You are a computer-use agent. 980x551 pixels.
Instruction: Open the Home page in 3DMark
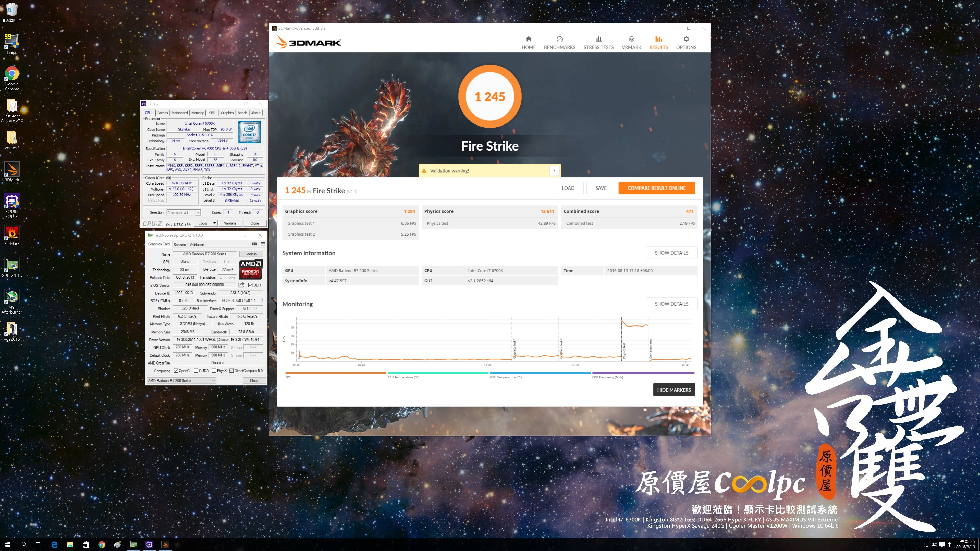pos(529,43)
